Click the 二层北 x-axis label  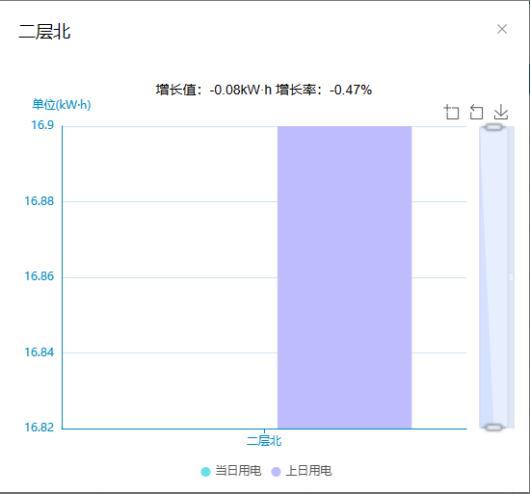[264, 441]
